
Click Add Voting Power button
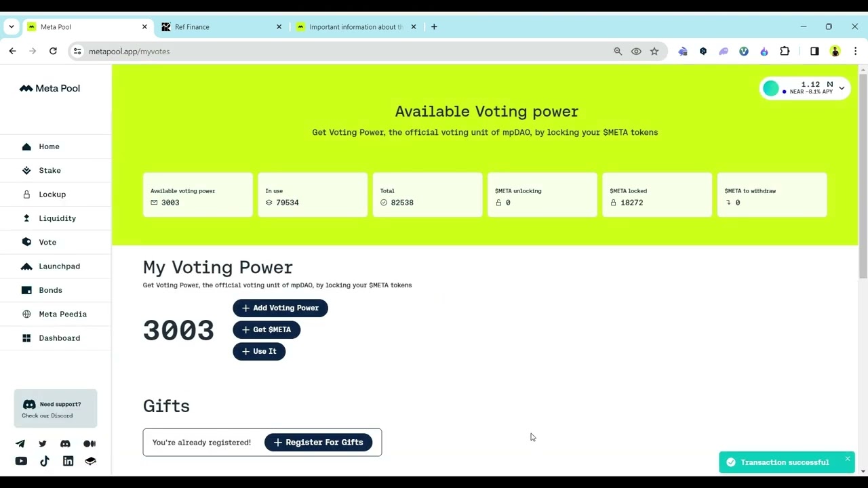[280, 308]
